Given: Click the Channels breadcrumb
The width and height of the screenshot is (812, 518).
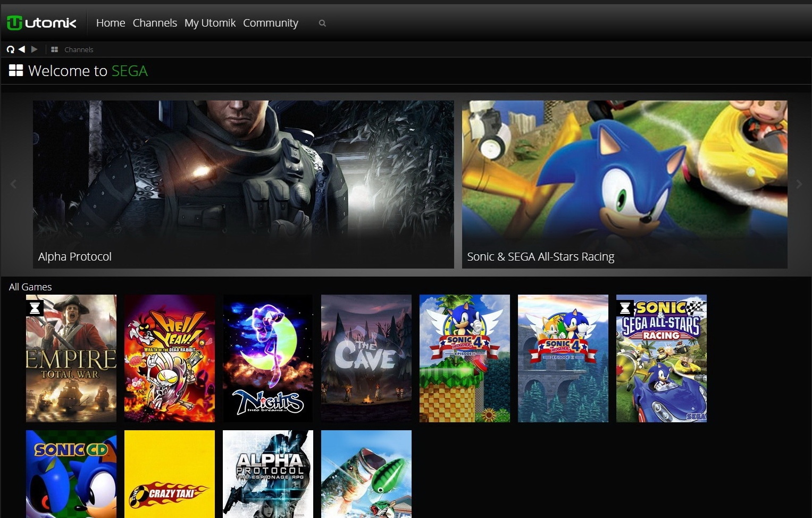Looking at the screenshot, I should click(x=79, y=49).
